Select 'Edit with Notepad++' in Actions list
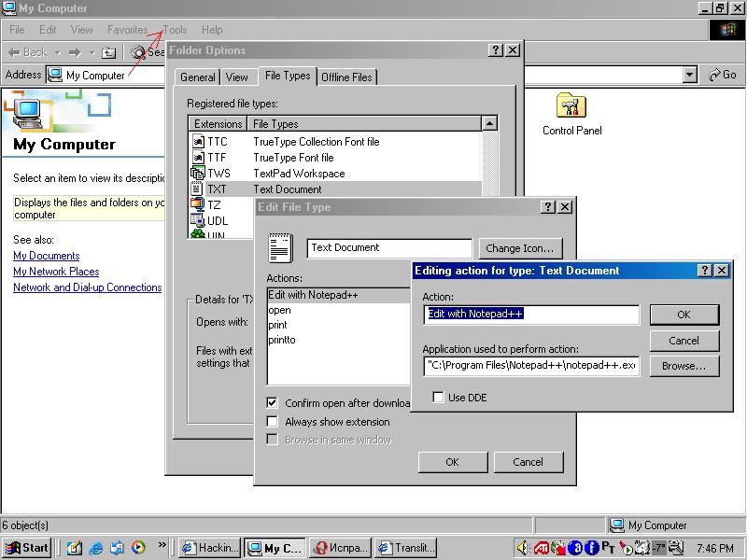 (x=338, y=295)
